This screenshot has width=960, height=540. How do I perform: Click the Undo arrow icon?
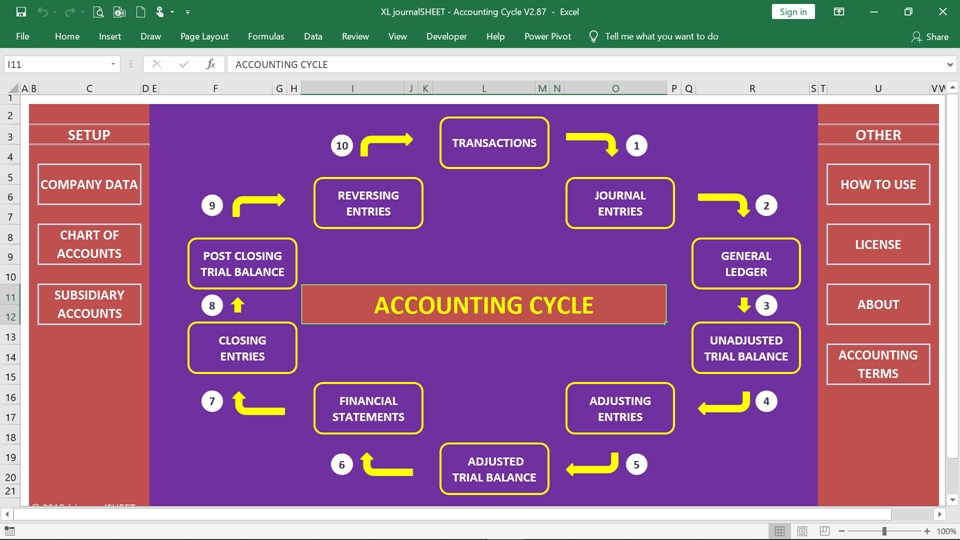42,12
